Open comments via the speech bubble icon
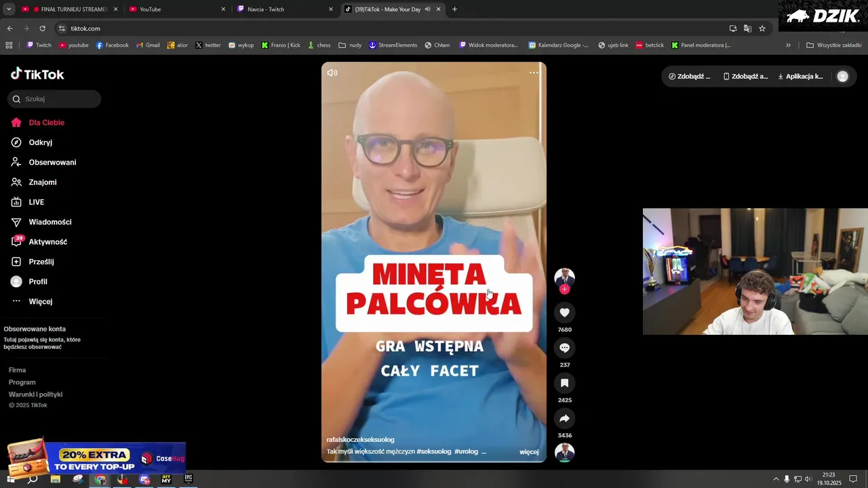 564,348
